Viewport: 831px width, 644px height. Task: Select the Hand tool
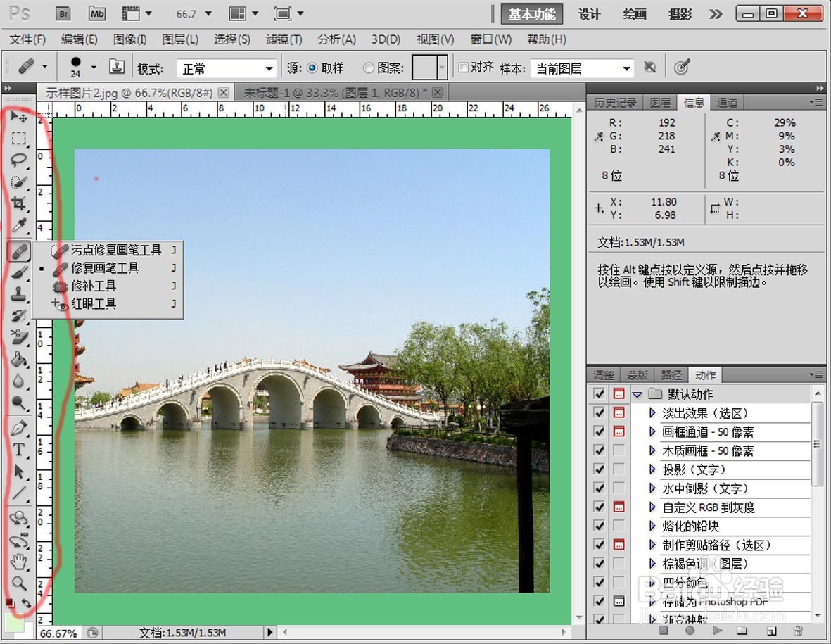[x=19, y=562]
